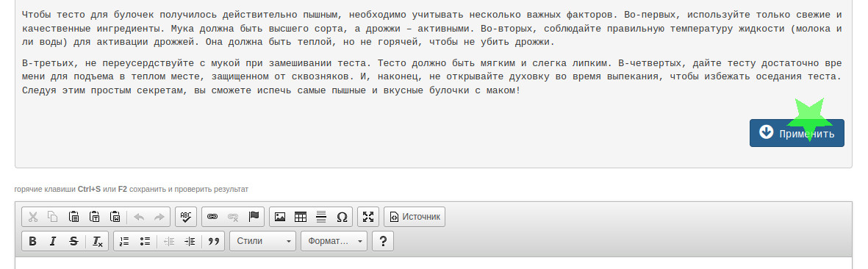Open the editor help question mark
The width and height of the screenshot is (868, 269).
tap(382, 241)
